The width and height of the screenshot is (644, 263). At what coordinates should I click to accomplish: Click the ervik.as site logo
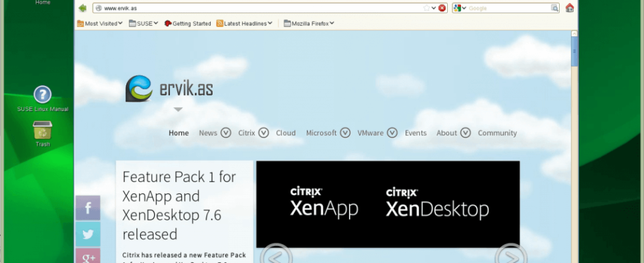169,88
